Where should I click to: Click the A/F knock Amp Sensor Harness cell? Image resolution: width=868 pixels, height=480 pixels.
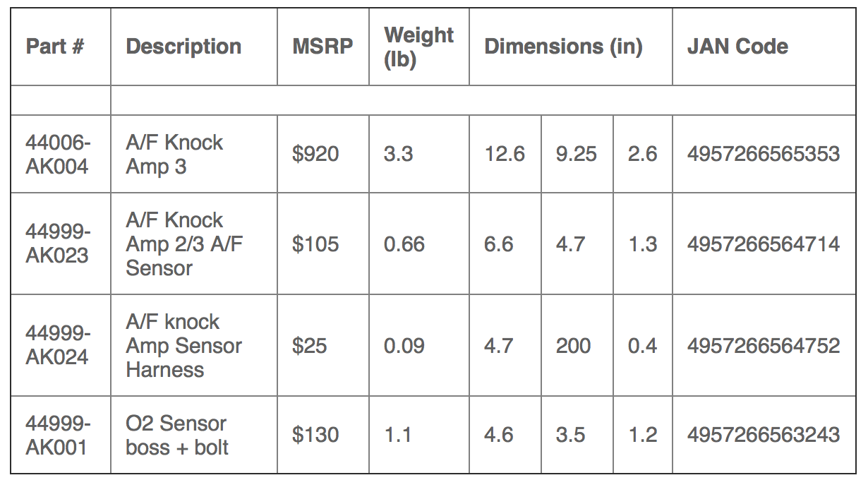[183, 346]
